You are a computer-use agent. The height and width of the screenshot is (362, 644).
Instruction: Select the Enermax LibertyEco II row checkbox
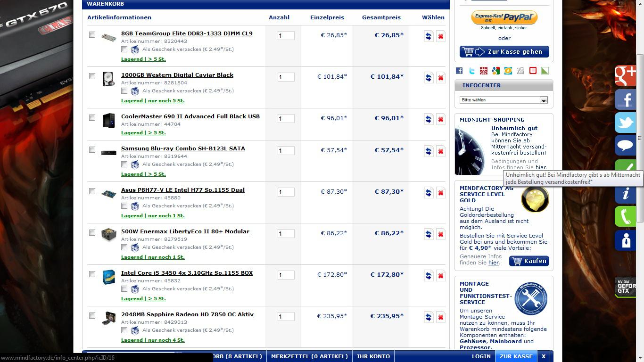(x=92, y=233)
